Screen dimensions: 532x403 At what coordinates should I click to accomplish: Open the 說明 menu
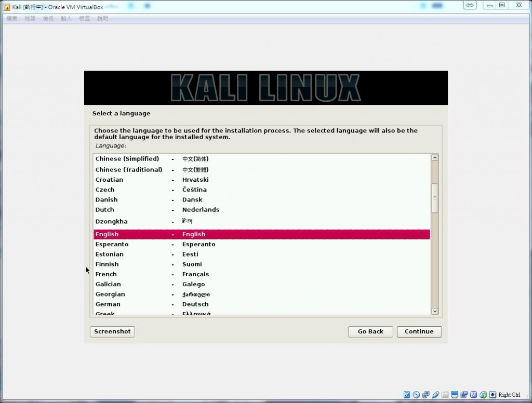coord(102,18)
